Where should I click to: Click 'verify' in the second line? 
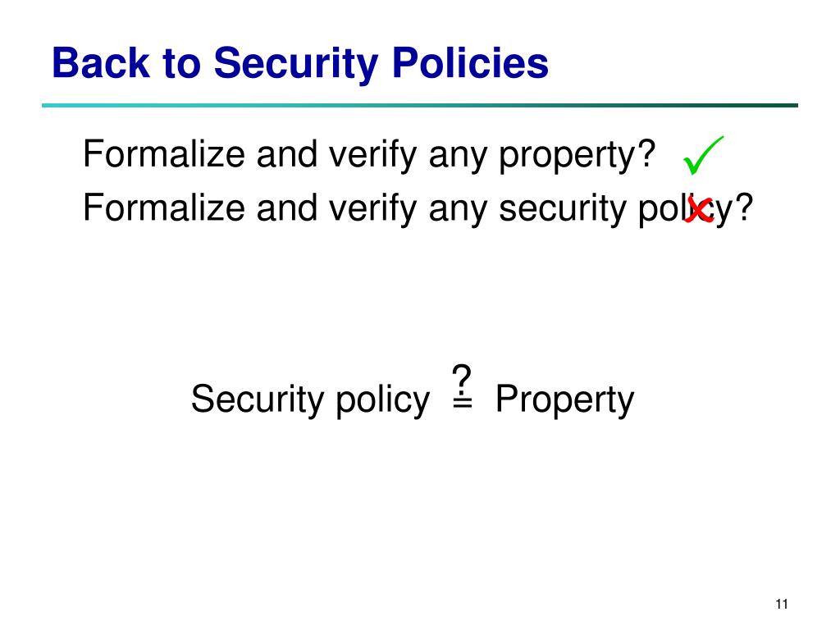(372, 209)
